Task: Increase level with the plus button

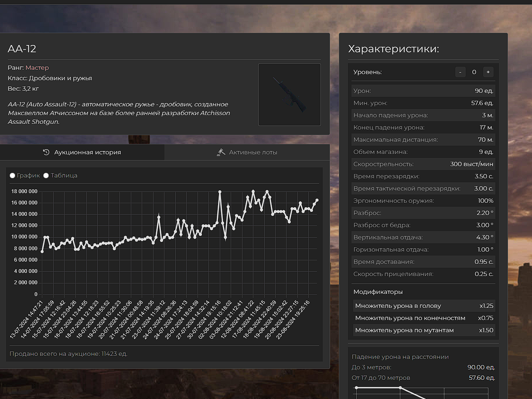Action: 488,72
